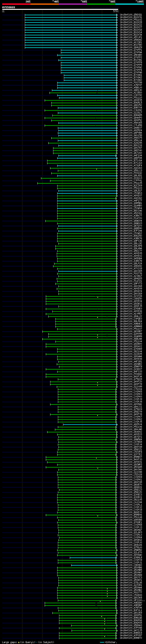Click the query end position 579
The image size is (146, 644).
pyautogui.click(x=115, y=11)
